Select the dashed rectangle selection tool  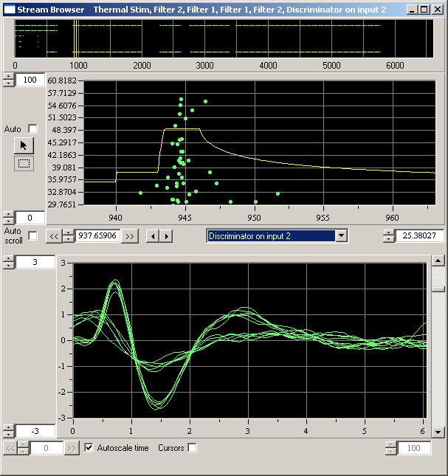coord(24,163)
